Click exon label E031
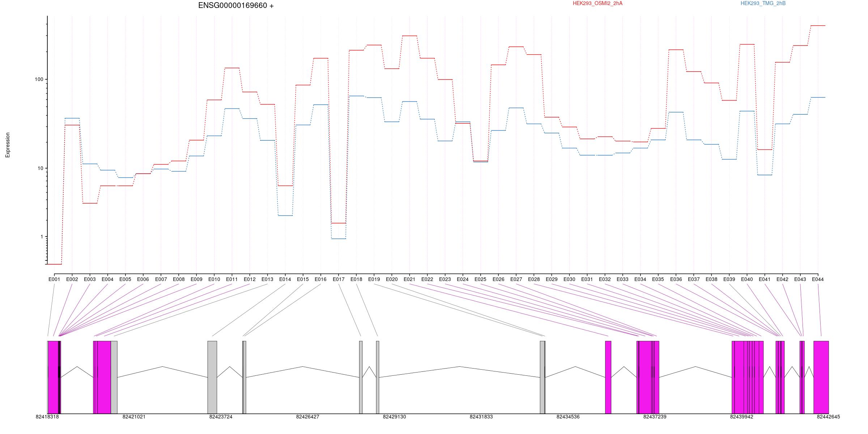 coord(587,279)
